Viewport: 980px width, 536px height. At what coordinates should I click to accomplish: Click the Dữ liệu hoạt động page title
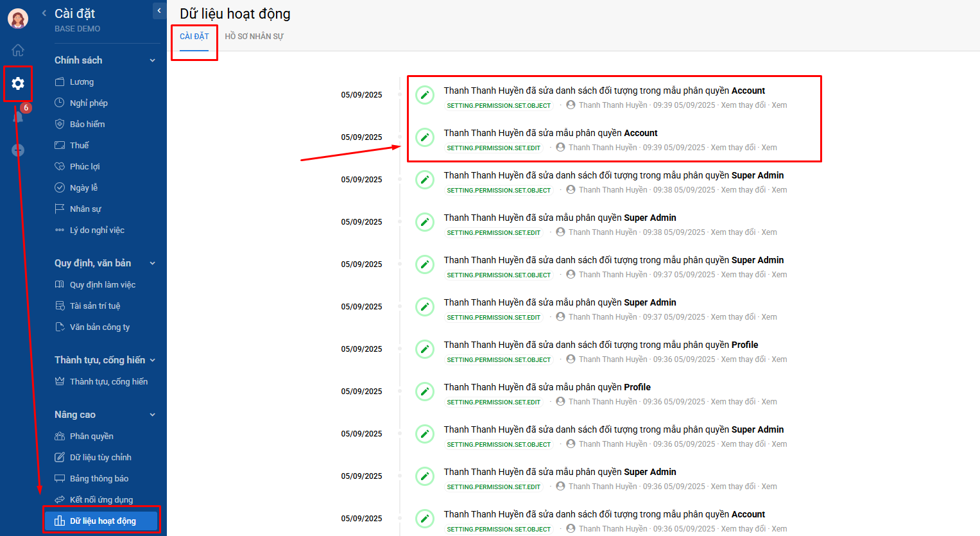pyautogui.click(x=235, y=13)
